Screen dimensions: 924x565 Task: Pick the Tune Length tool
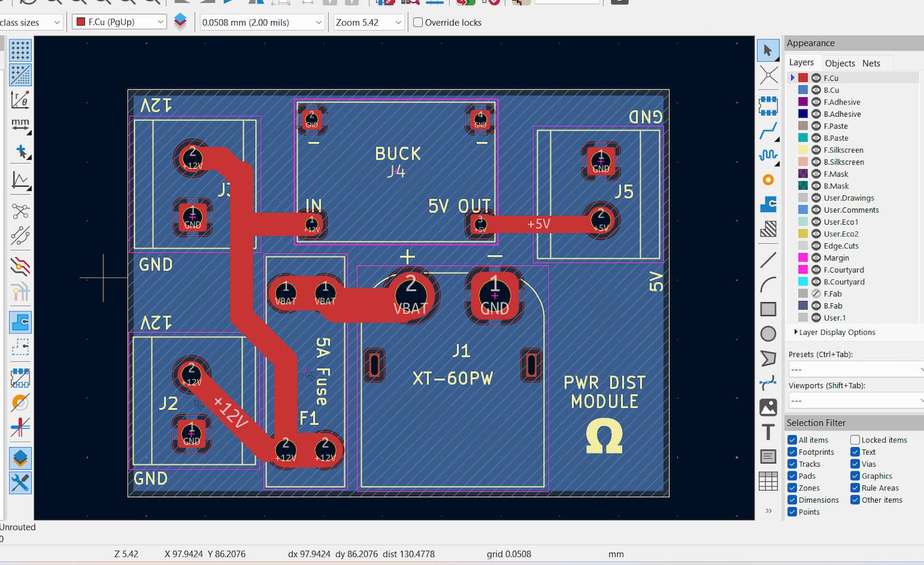tap(768, 155)
